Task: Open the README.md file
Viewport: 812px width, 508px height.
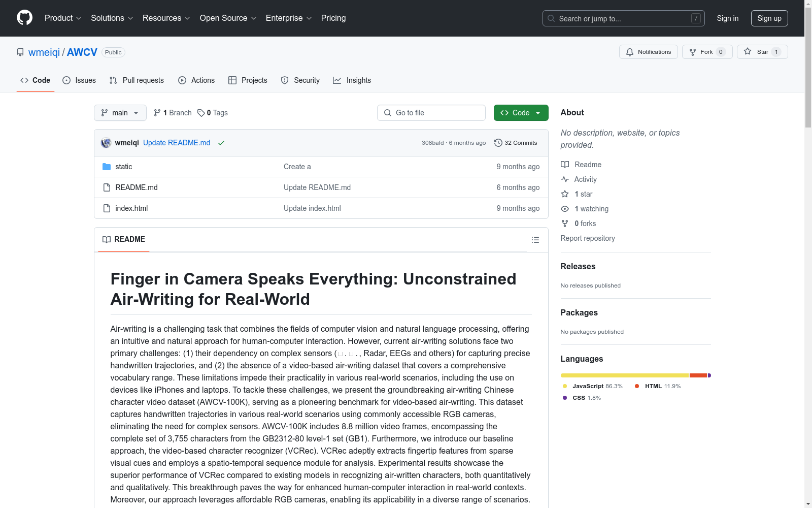Action: [137, 187]
